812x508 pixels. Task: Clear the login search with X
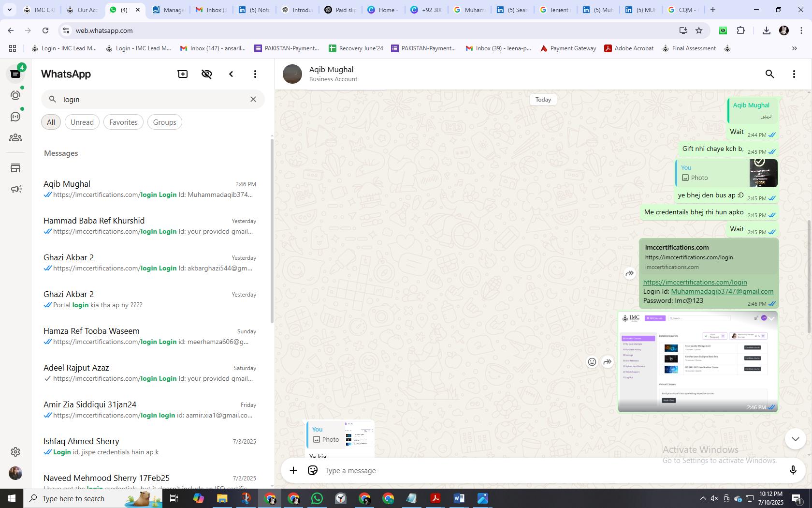[253, 99]
